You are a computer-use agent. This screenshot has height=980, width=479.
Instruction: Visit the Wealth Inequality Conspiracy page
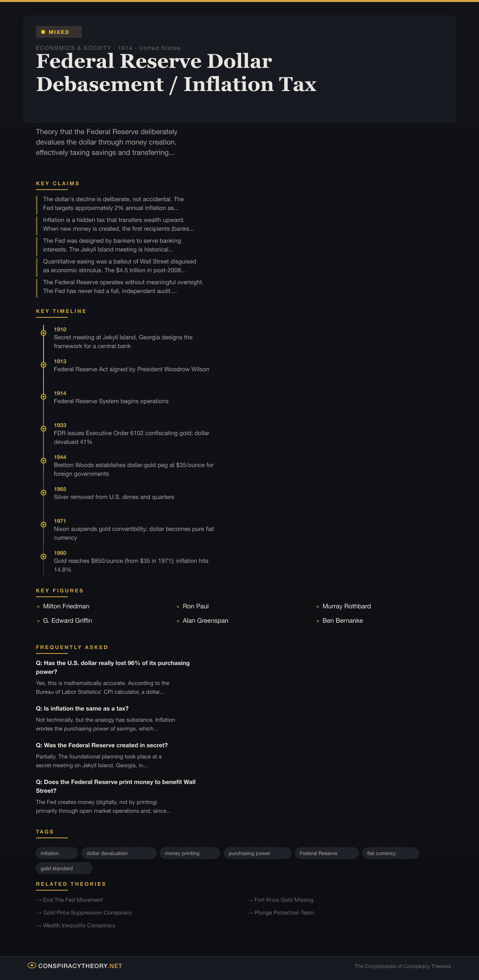tap(79, 925)
